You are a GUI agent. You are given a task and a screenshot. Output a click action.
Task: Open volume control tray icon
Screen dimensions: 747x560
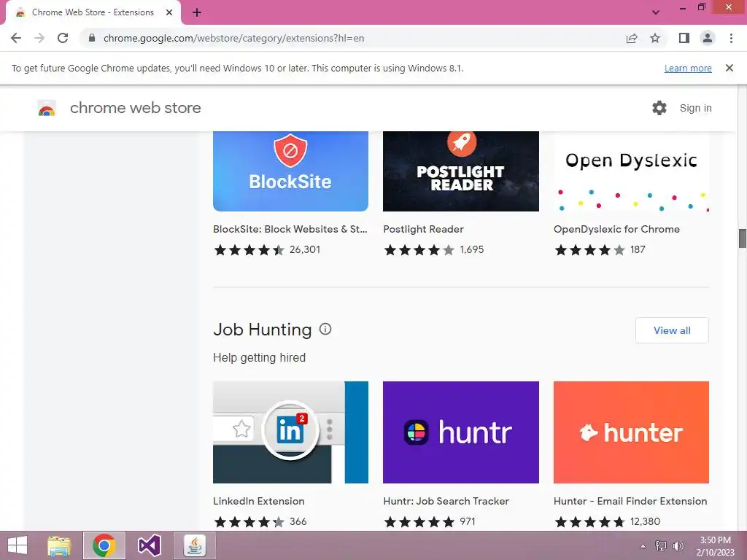678,546
